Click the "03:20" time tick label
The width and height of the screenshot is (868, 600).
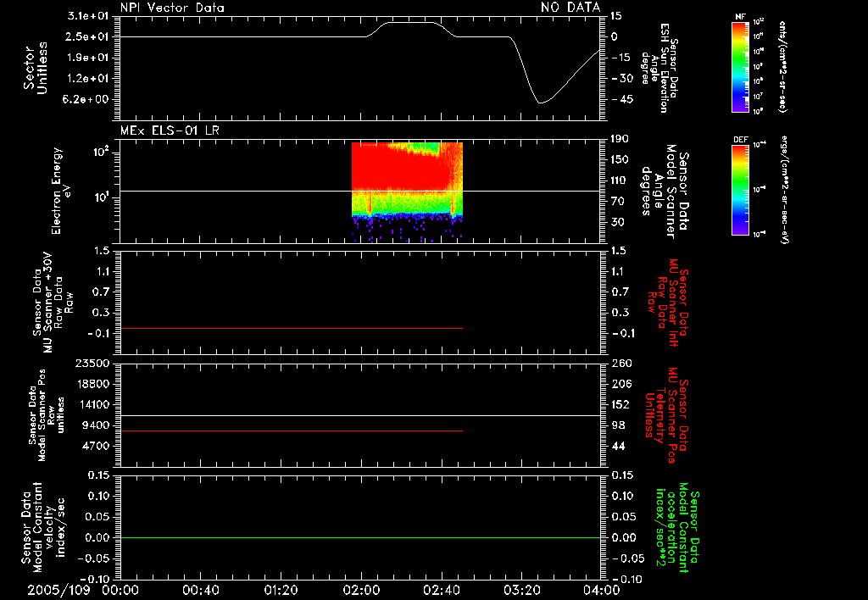click(x=522, y=590)
